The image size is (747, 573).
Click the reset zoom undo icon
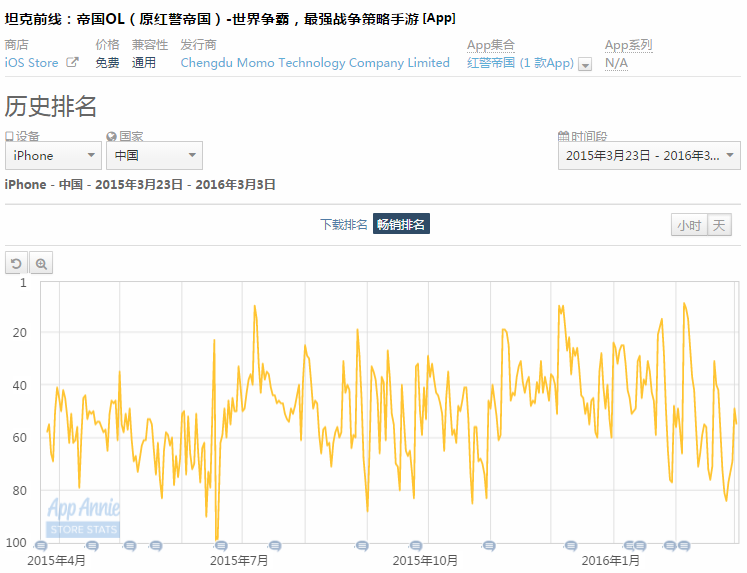pyautogui.click(x=16, y=263)
